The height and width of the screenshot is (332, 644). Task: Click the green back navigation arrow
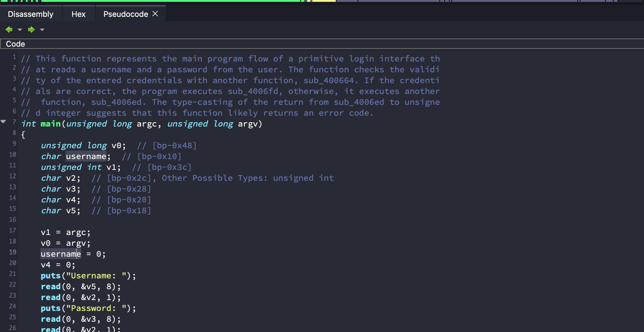[x=9, y=30]
